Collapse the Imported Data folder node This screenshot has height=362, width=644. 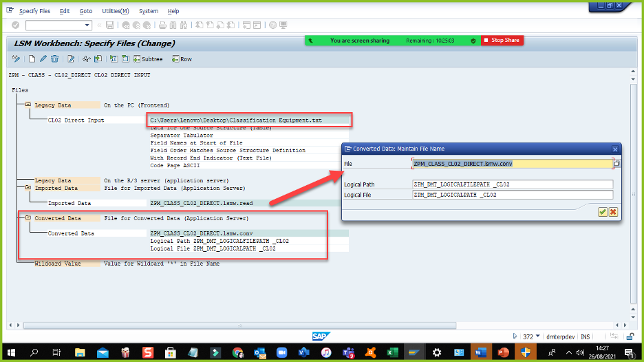coord(28,188)
